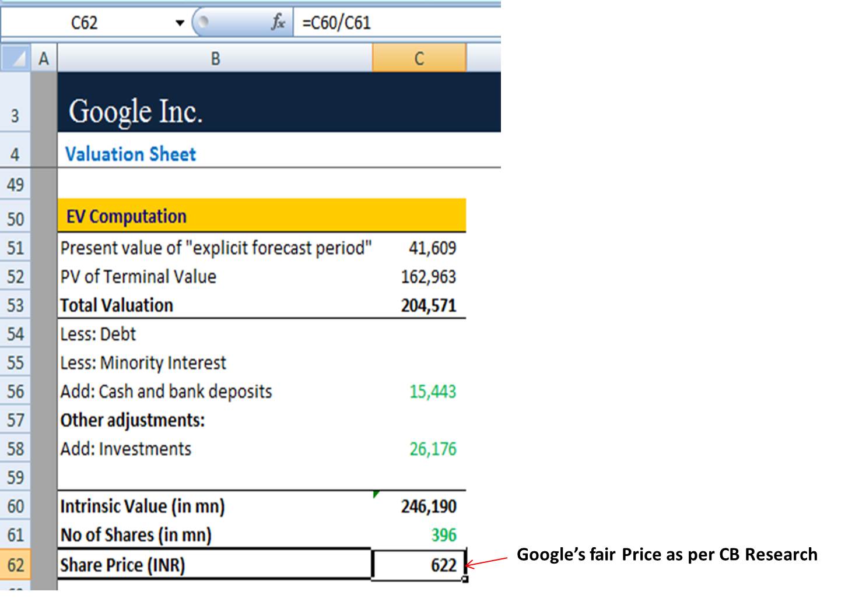This screenshot has width=852, height=616.
Task: Click the Select All corner triangle
Action: (x=16, y=58)
